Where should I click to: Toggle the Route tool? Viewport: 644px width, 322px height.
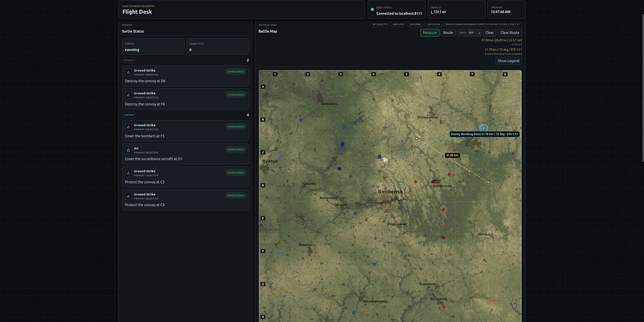pos(448,32)
